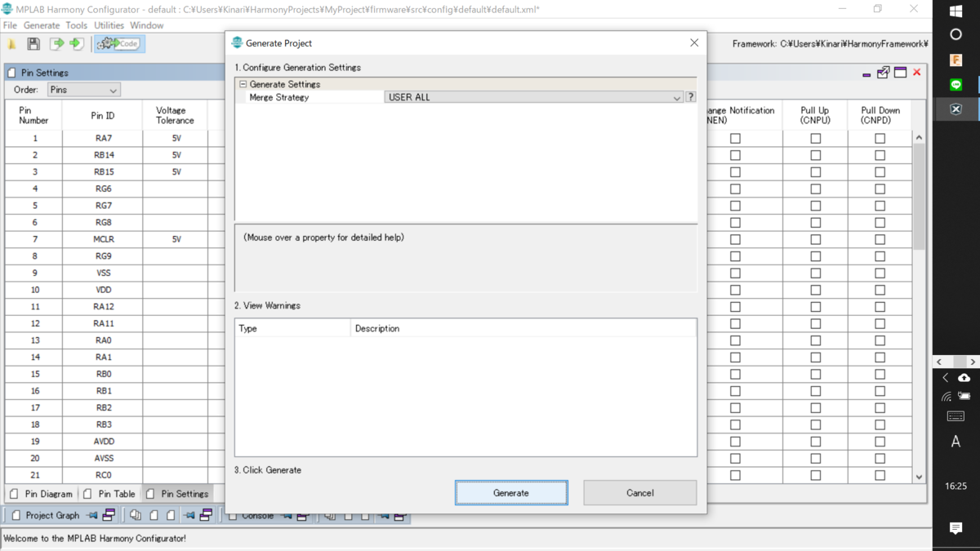Minimize the Pin Settings panel with purple dash icon
The width and height of the screenshot is (980, 551).
point(866,74)
